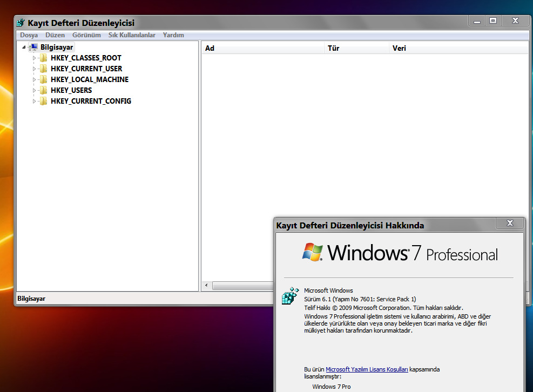Click the HKEY_CURRENT_CONFIG folder icon

click(x=44, y=102)
